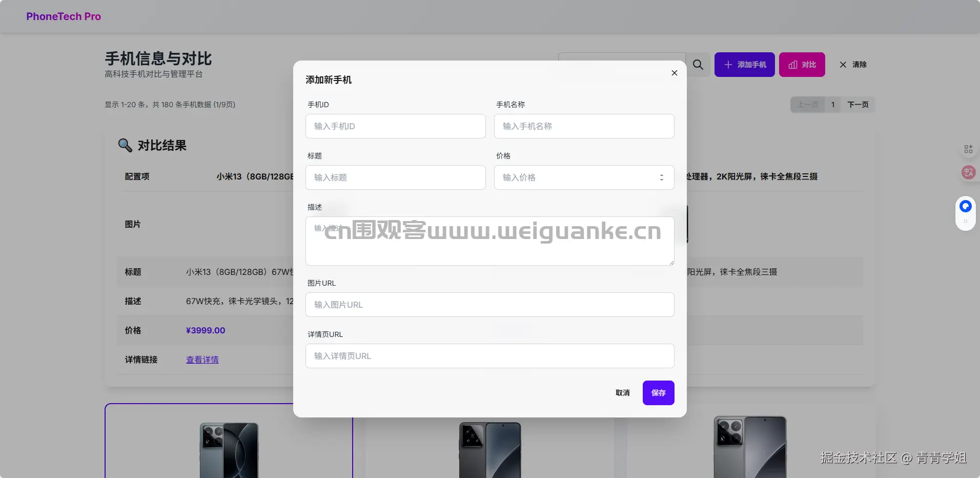Select page number 1 in pagination
Viewport: 980px width, 478px height.
point(833,105)
